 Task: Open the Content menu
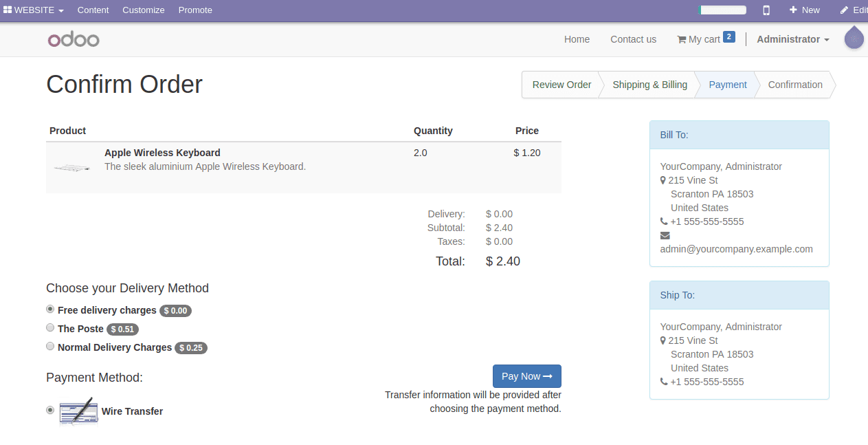tap(93, 10)
